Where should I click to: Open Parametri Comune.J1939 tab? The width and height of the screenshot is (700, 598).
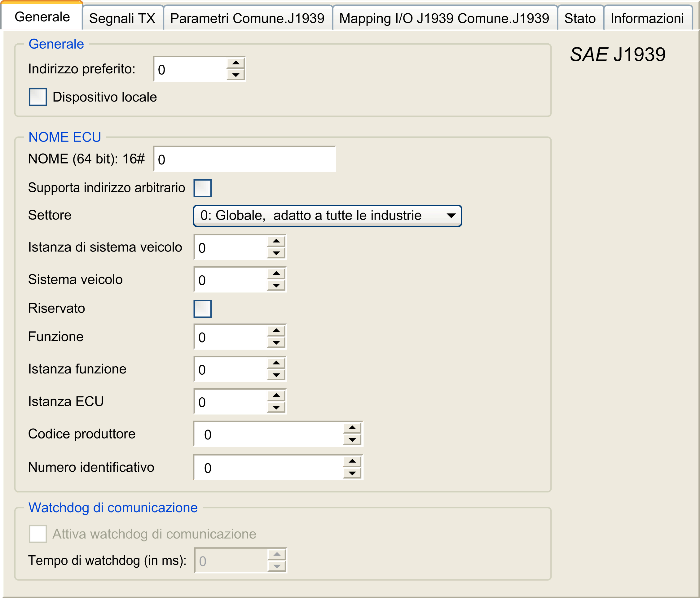tap(247, 18)
